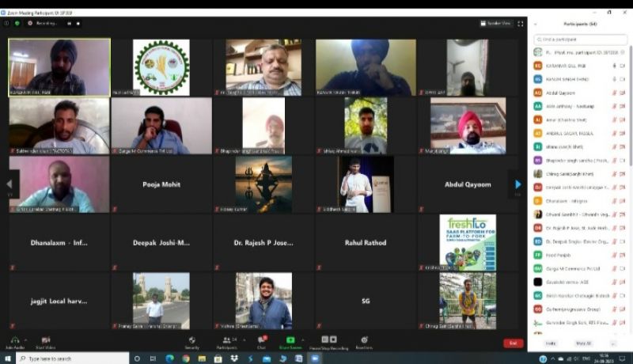
Task: Open Task View on the taskbar
Action: [x=153, y=358]
